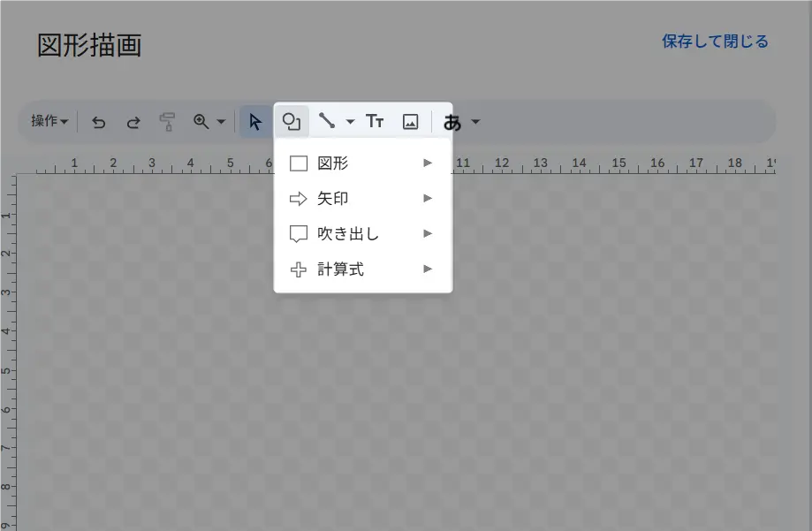Open the 操作 actions menu
The width and height of the screenshot is (812, 531).
pyautogui.click(x=49, y=121)
